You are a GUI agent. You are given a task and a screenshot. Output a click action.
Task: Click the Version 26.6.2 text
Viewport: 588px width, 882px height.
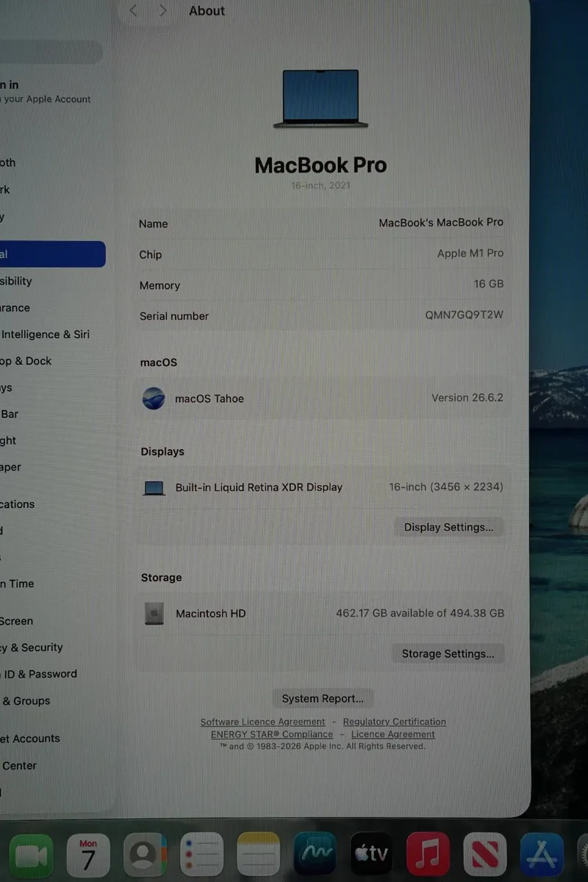pos(467,398)
